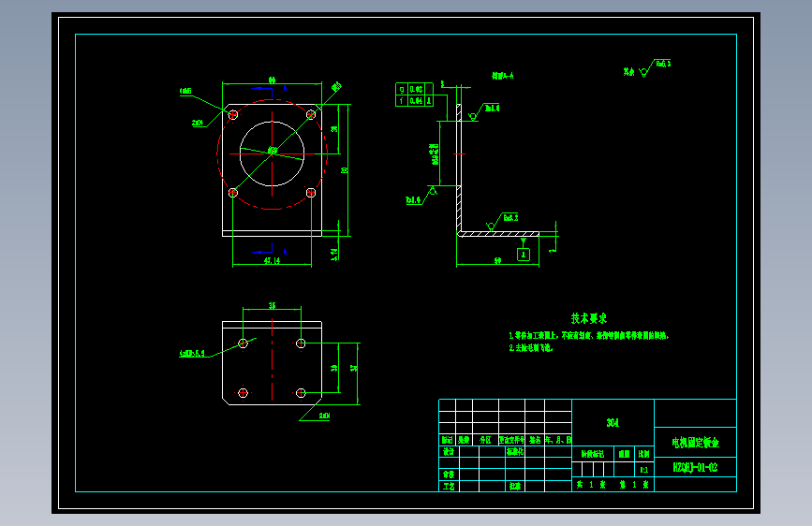812x526 pixels.
Task: Click the material text "304" in title block
Action: (x=613, y=423)
